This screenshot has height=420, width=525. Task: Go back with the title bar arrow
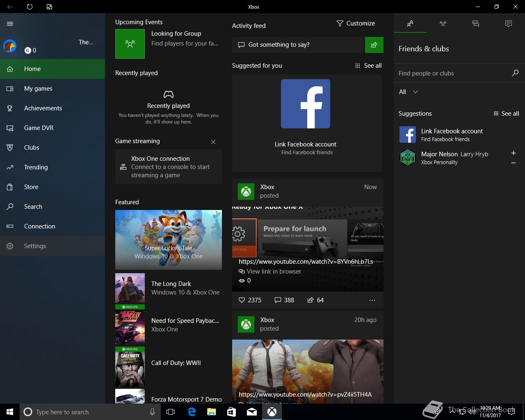10,7
